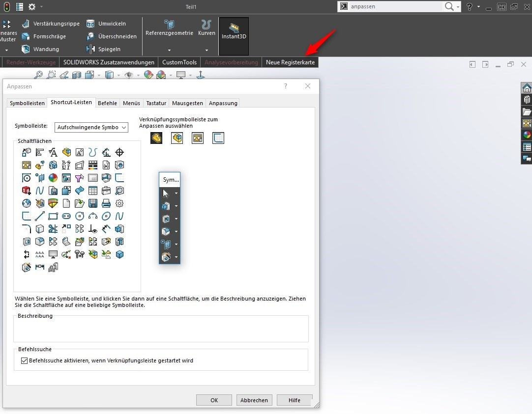532x414 pixels.
Task: Pick the toolbox briefcase icon
Action: coord(106,191)
